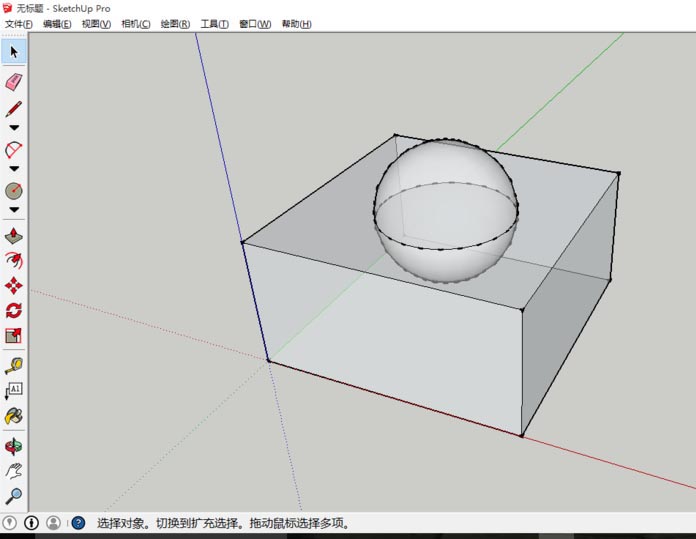Expand the Arc tool dropdown arrow
Viewport: 696px width, 539px height.
click(14, 169)
